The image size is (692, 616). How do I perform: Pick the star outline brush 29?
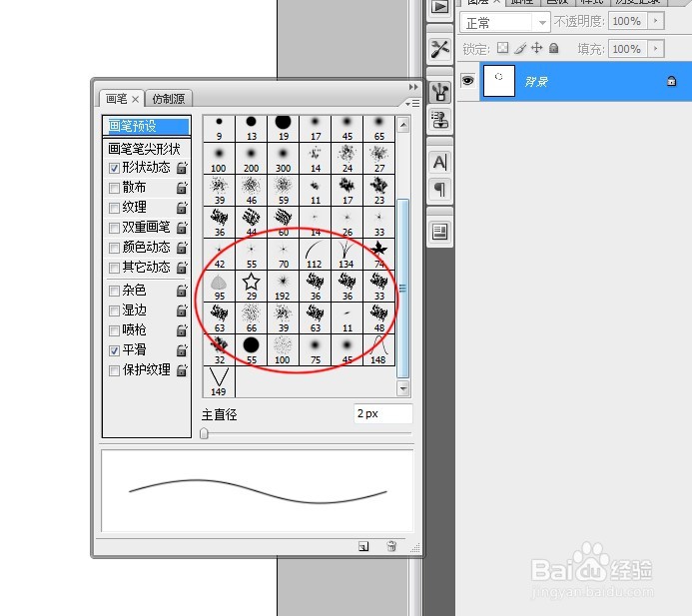click(x=251, y=286)
